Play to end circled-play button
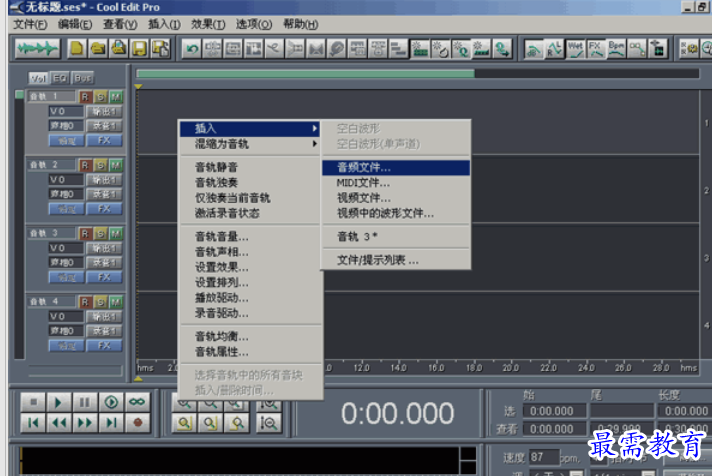 tap(111, 402)
